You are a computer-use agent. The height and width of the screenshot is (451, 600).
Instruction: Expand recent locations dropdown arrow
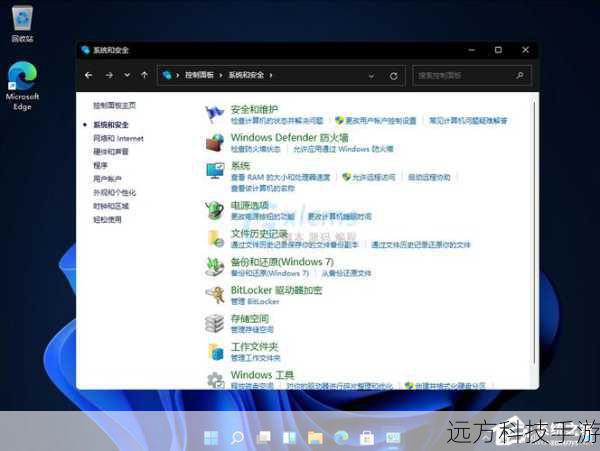click(127, 75)
